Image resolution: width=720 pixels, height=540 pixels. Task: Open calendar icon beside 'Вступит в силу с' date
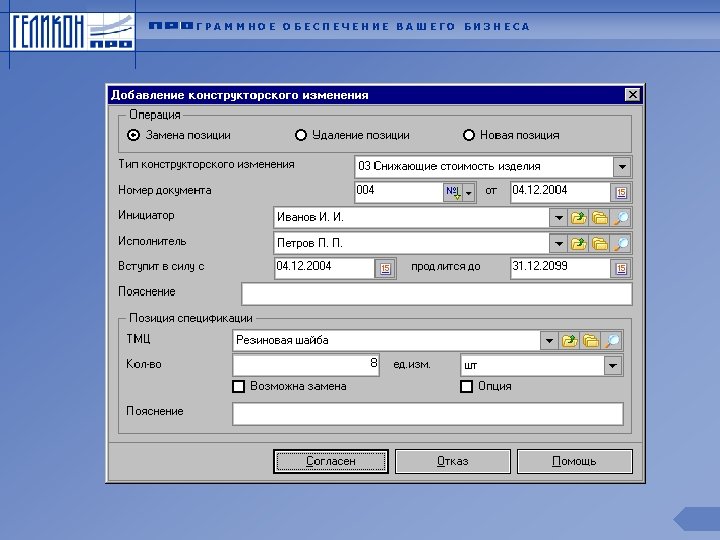tap(385, 268)
